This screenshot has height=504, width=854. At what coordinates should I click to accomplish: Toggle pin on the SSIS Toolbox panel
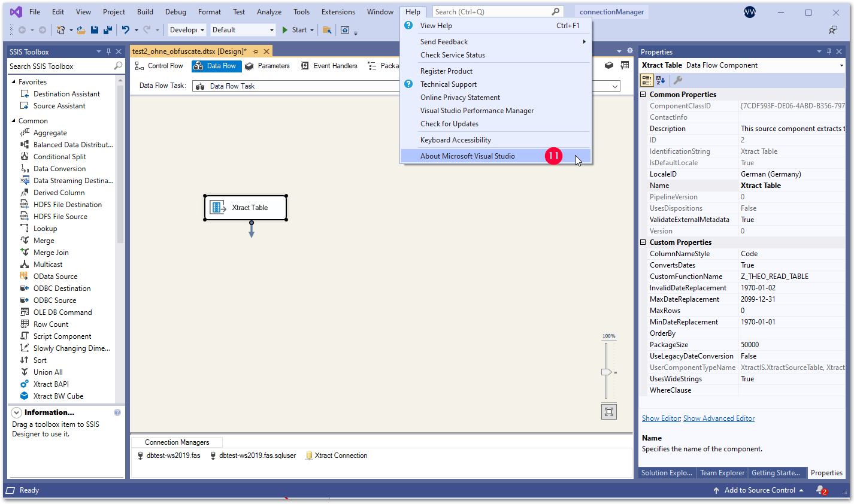coord(108,52)
